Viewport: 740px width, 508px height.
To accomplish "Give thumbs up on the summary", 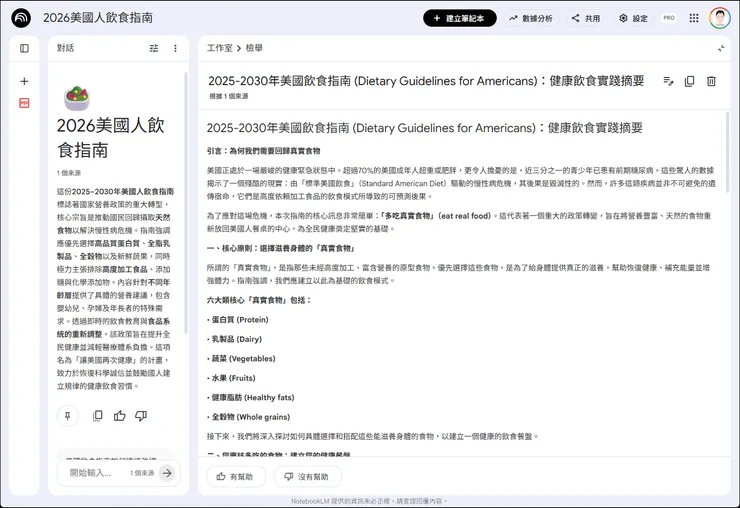I will click(x=119, y=415).
